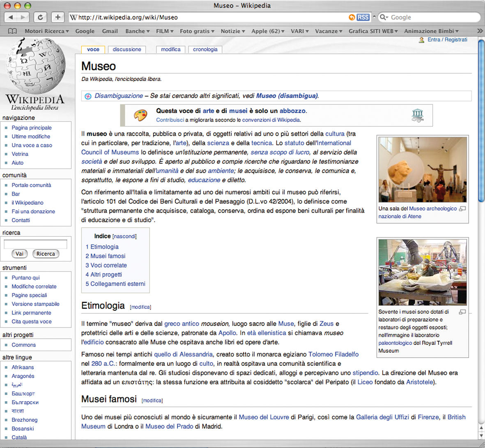The image size is (485, 448).
Task: Open the Animazione Bimbi bookmarks folder
Action: (x=431, y=31)
